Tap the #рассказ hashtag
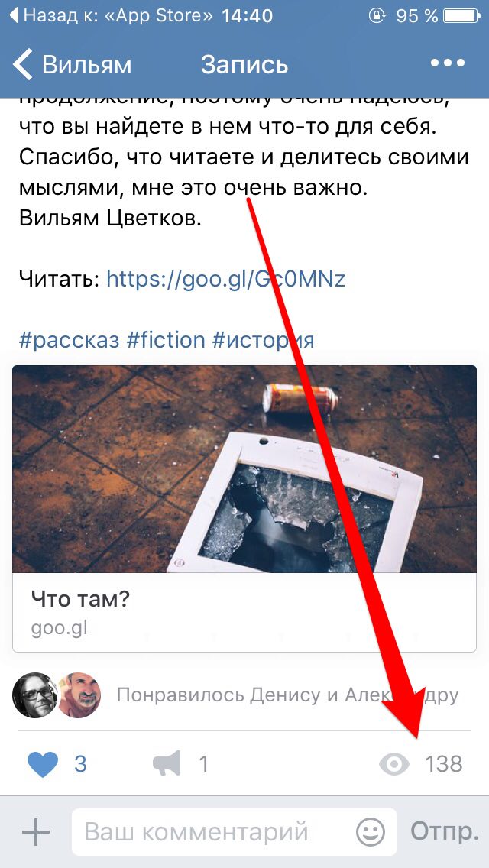Viewport: 489px width, 868px height. [70, 338]
